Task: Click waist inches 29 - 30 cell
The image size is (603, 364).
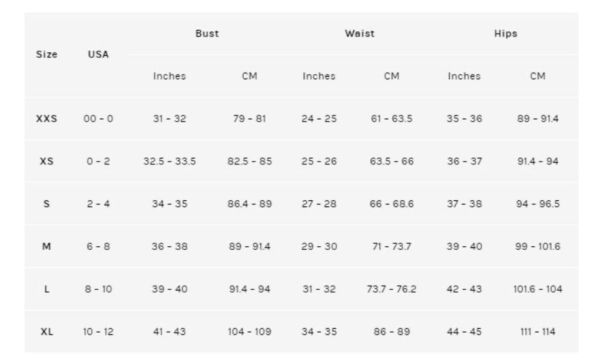Action: 319,246
